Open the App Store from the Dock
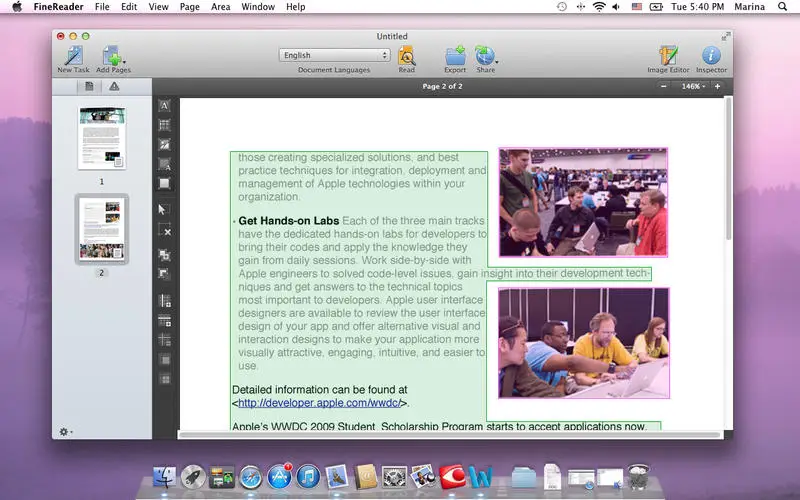 (x=279, y=477)
